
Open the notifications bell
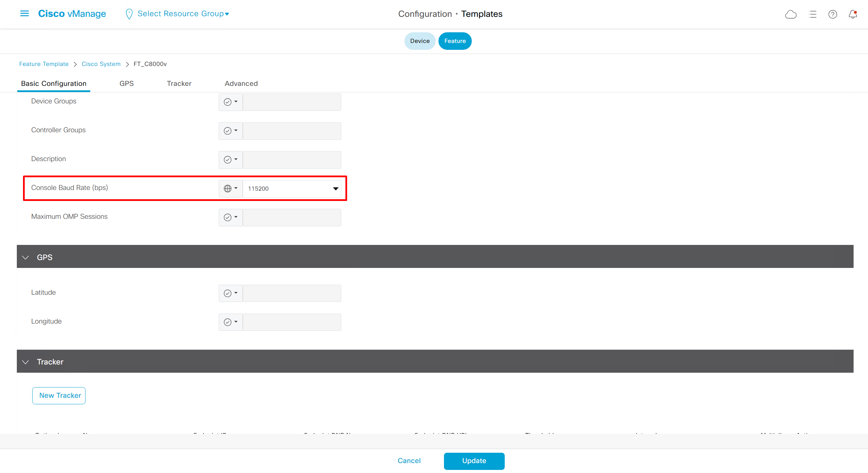coord(853,14)
